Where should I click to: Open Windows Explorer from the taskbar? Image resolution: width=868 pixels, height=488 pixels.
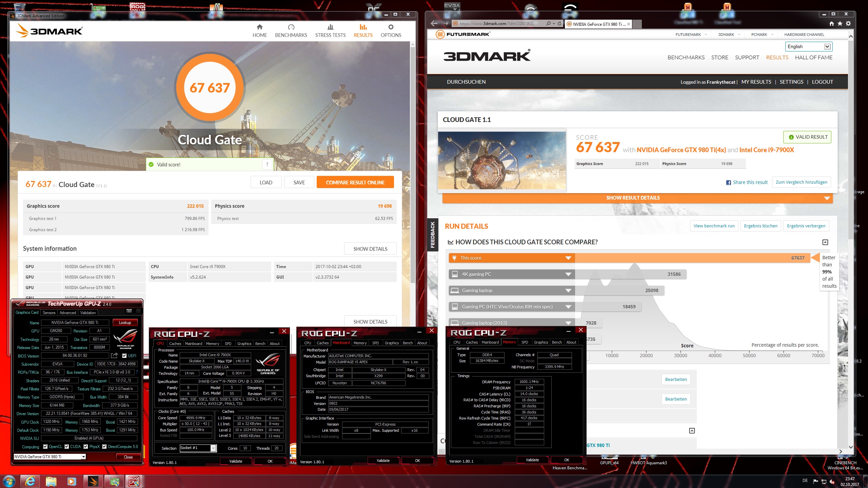click(51, 481)
